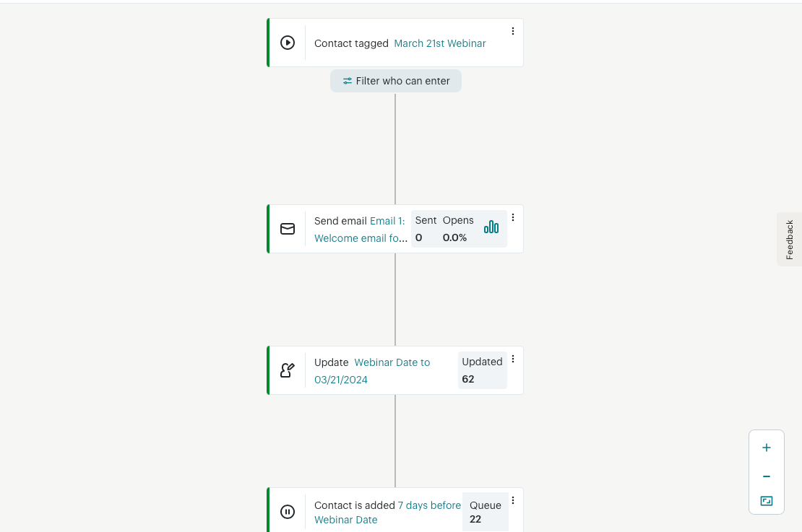View the Updated 62 stat box
The height and width of the screenshot is (532, 802).
483,370
